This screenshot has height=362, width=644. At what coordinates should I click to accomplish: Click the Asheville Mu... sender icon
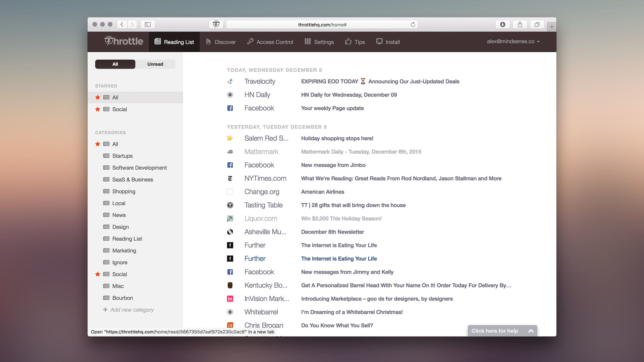pyautogui.click(x=230, y=232)
